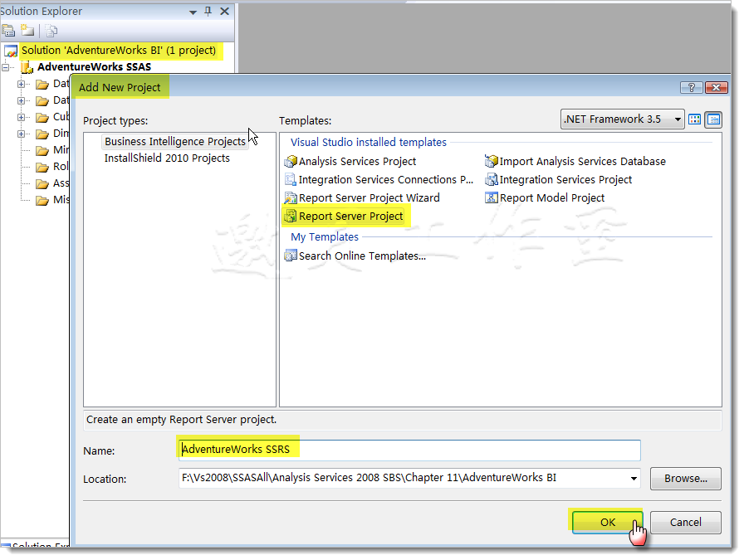Select Report Model Project template

(x=545, y=197)
